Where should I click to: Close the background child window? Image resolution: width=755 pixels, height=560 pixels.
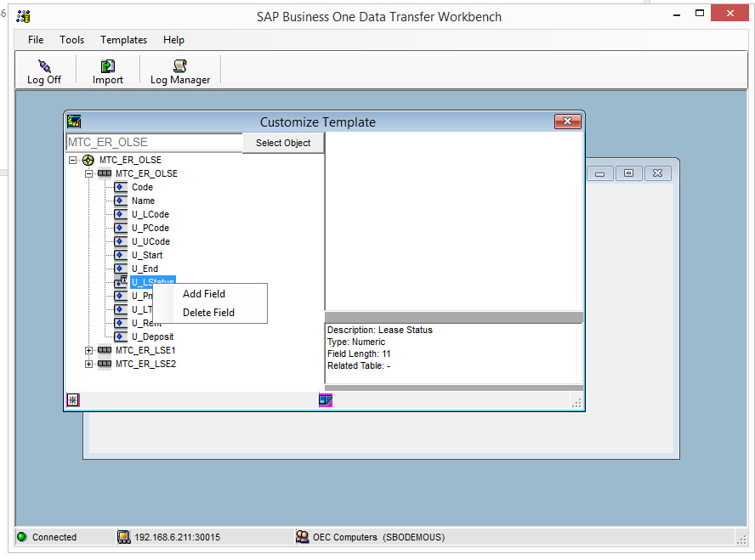657,173
